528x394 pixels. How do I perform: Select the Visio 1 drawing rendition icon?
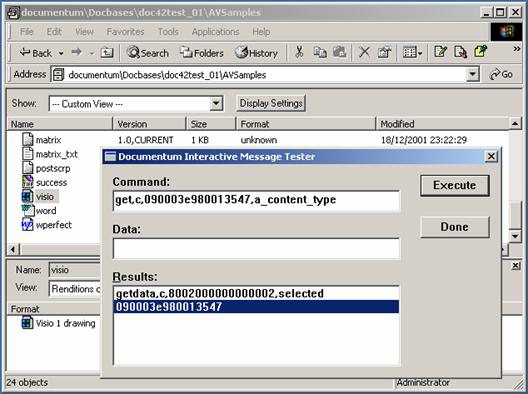coord(27,323)
